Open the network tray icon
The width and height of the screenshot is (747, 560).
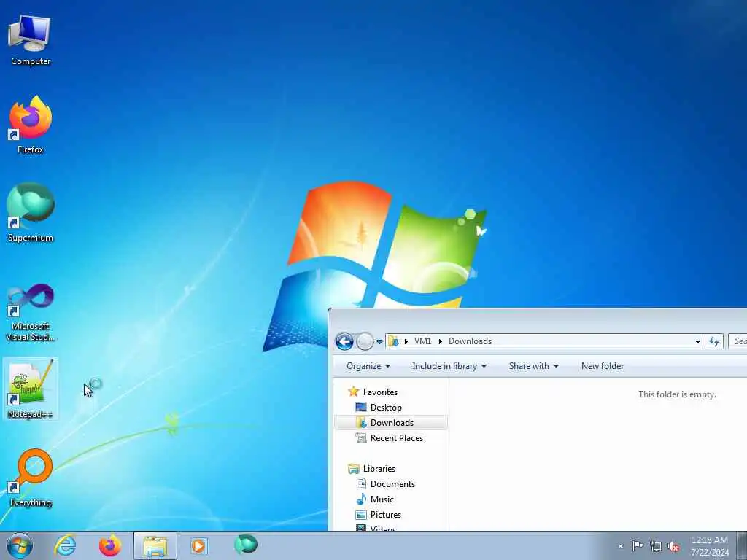[x=656, y=546]
